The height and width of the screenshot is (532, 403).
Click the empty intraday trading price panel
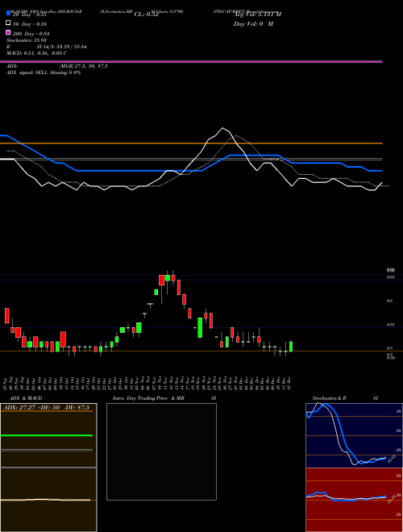161,451
